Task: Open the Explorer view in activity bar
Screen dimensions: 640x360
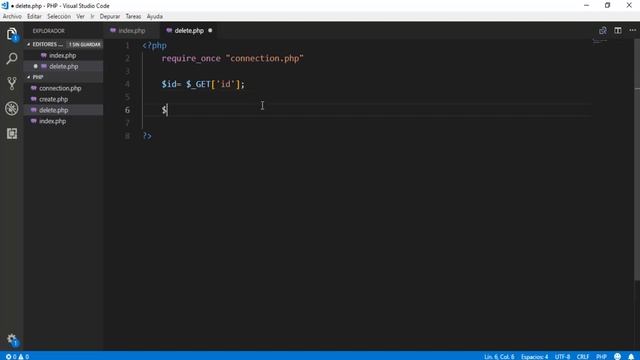Action: pyautogui.click(x=12, y=34)
